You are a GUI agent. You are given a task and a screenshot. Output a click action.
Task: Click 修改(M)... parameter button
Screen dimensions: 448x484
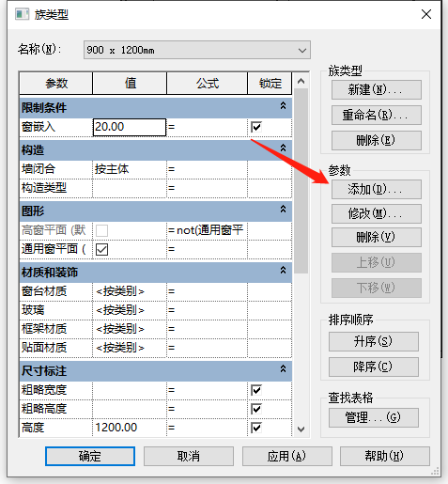pos(377,213)
